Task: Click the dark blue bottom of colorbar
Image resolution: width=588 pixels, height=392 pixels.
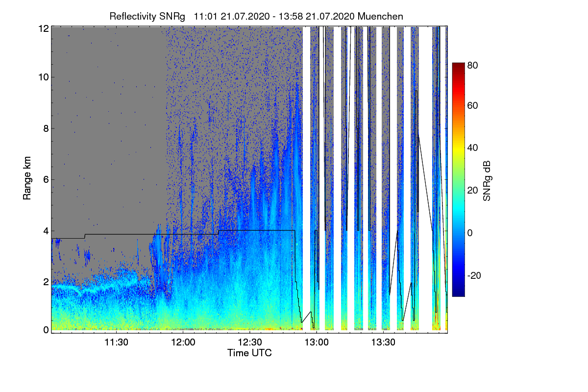Action: 458,292
